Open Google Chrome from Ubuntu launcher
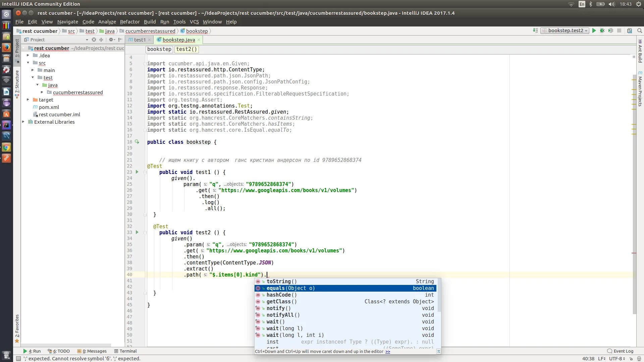Screen dimensions: 644x362 [x=6, y=147]
